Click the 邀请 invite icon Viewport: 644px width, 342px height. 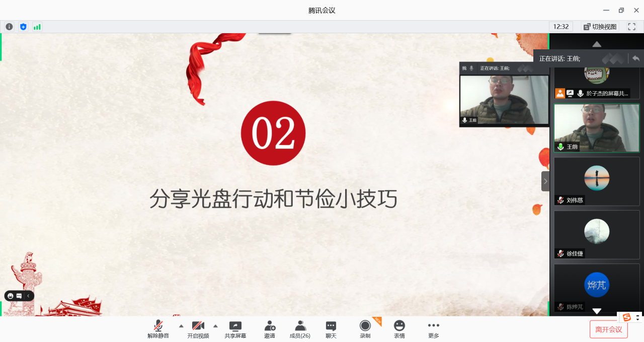270,329
